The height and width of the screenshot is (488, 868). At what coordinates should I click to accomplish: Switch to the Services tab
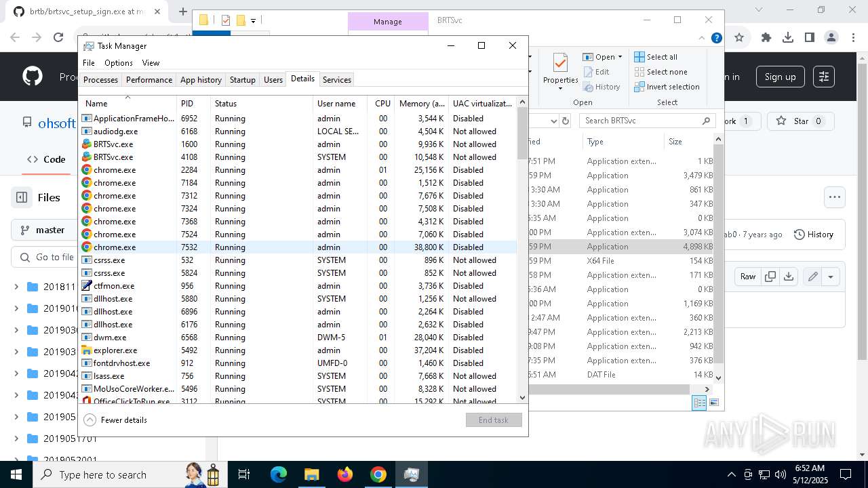pos(337,80)
